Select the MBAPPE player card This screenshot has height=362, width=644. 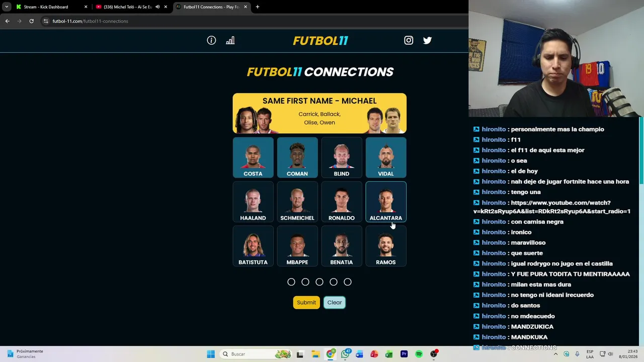coord(297,246)
